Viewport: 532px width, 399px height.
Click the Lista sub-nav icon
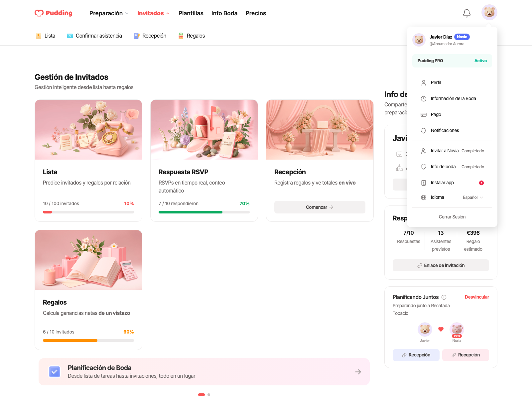[39, 36]
